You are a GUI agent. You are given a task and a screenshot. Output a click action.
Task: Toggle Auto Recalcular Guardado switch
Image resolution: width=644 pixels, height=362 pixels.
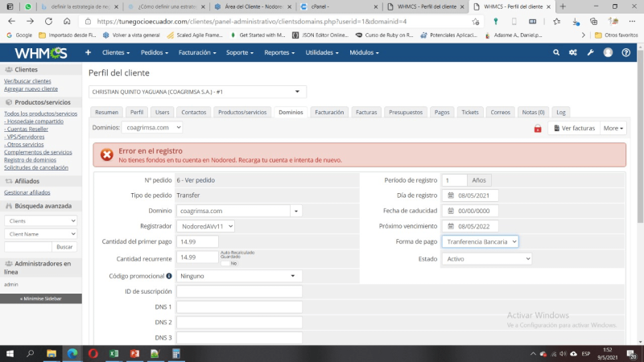pos(229,264)
